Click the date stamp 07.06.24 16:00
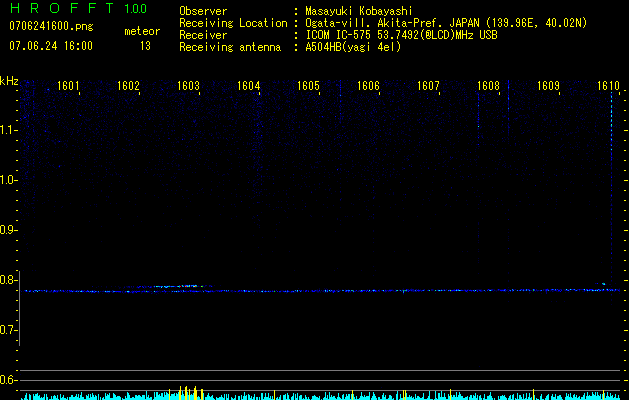This screenshot has width=629, height=400. [x=51, y=46]
